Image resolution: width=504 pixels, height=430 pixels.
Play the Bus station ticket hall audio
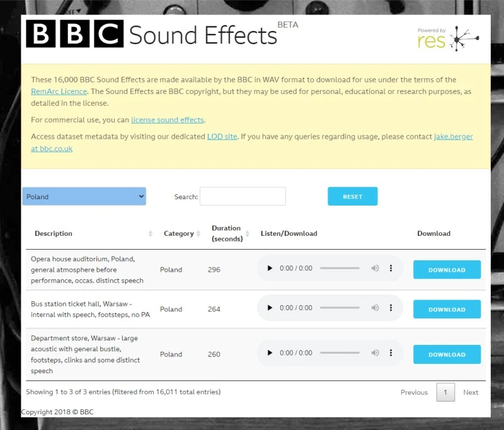(x=270, y=308)
